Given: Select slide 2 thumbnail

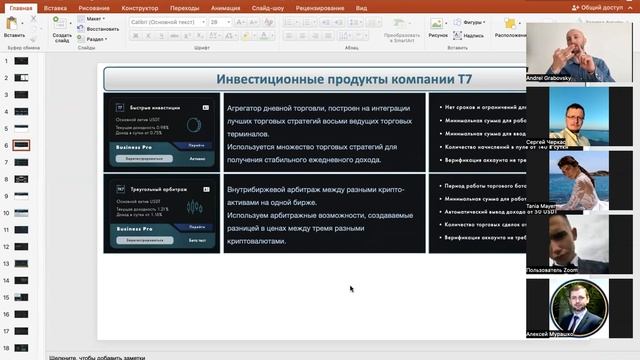Looking at the screenshot, I should (21, 78).
